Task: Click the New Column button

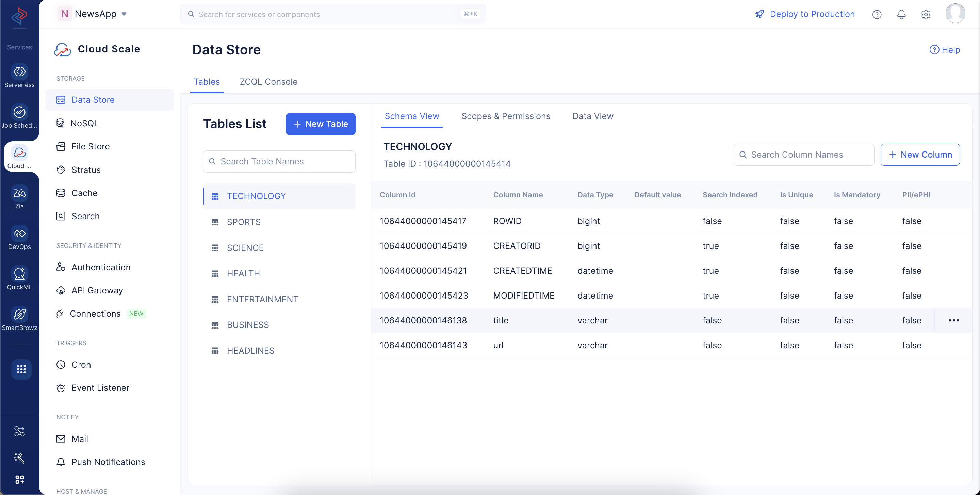Action: (x=920, y=155)
